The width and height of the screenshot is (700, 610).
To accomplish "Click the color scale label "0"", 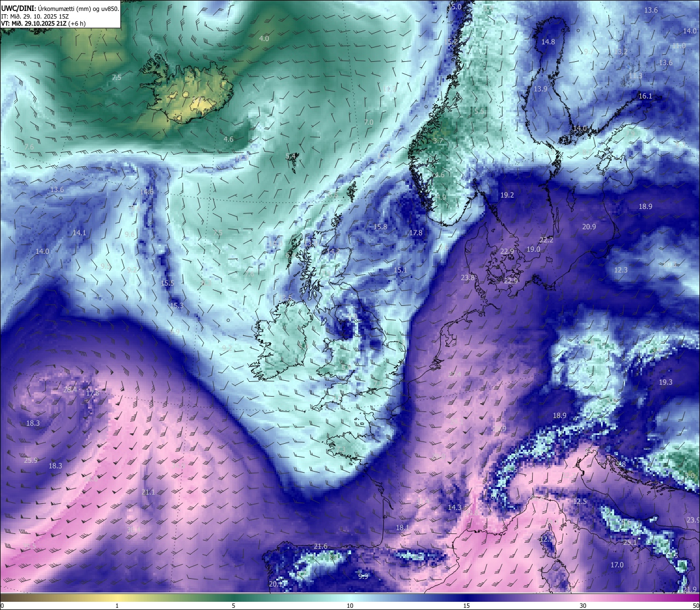I will click(x=2, y=606).
